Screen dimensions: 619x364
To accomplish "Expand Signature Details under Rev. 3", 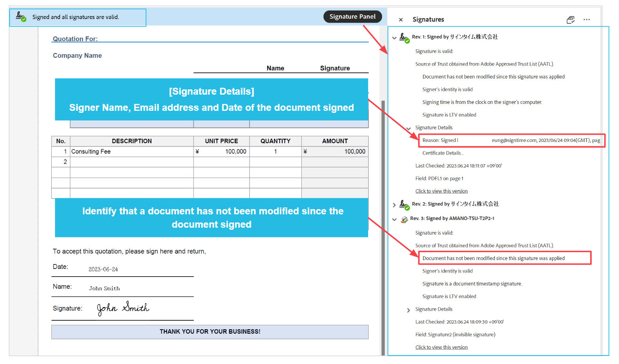I will point(409,310).
